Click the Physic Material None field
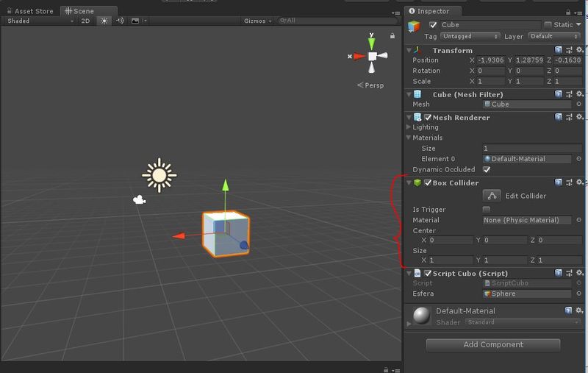 (527, 220)
